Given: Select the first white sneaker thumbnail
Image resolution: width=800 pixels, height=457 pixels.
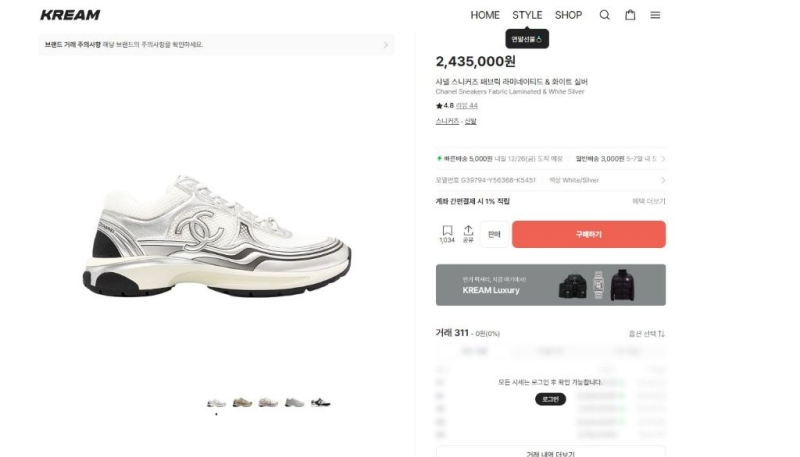Looking at the screenshot, I should (x=216, y=402).
